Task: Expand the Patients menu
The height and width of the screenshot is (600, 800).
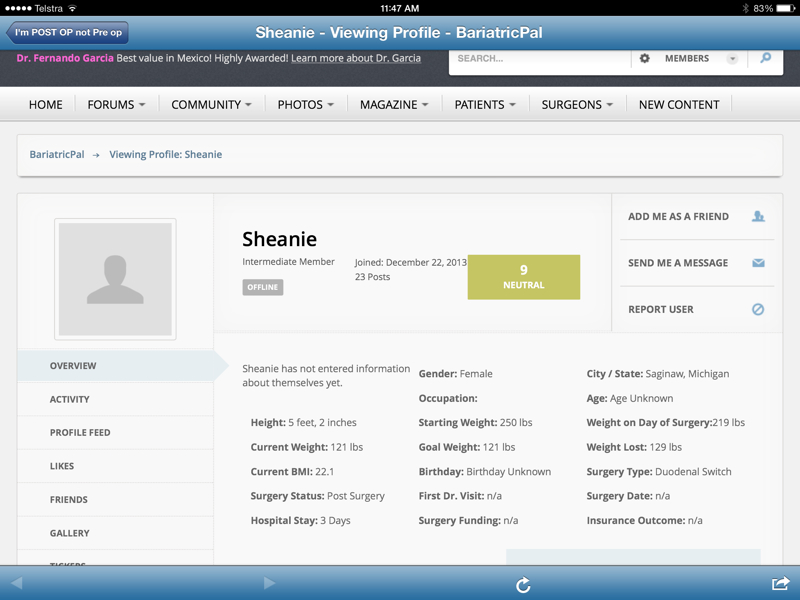Action: click(485, 105)
